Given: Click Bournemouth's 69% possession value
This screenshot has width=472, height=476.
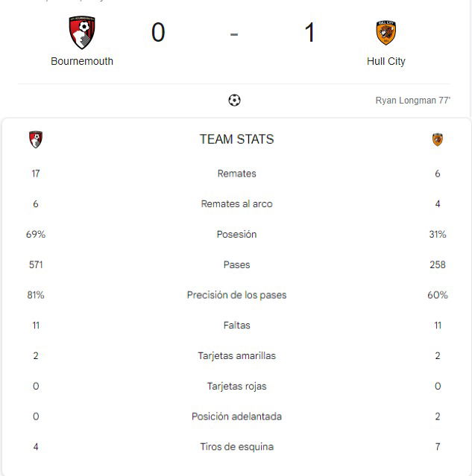Looking at the screenshot, I should tap(36, 234).
